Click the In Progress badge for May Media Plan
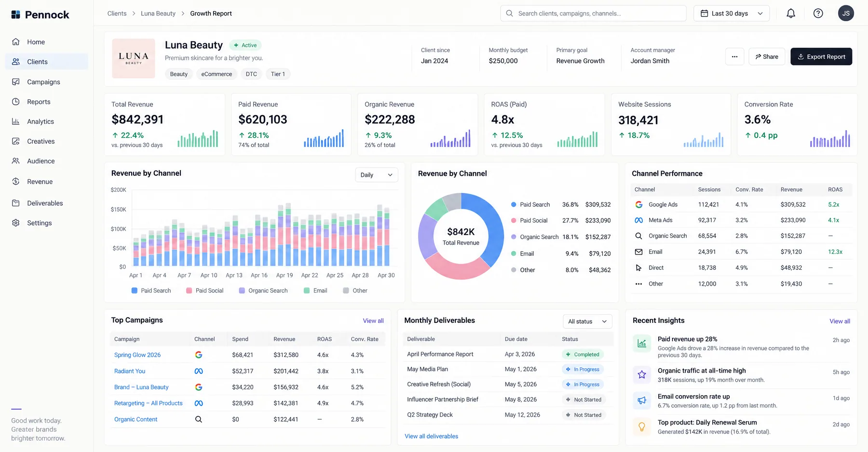 [583, 370]
